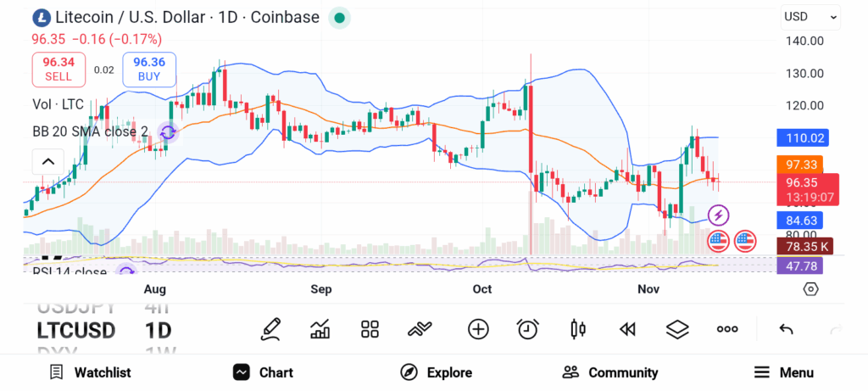This screenshot has width=868, height=391.
Task: Open chart type selector with bars icon
Action: click(x=320, y=329)
